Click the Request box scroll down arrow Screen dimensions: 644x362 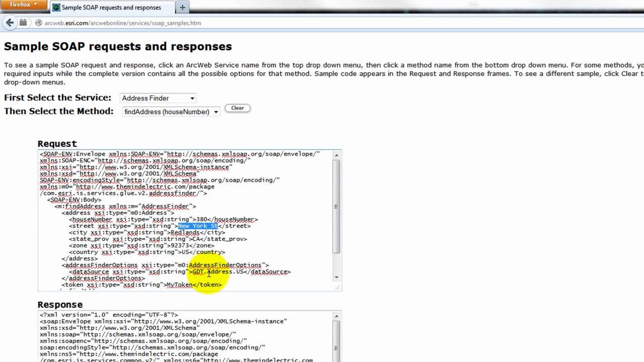(x=337, y=277)
